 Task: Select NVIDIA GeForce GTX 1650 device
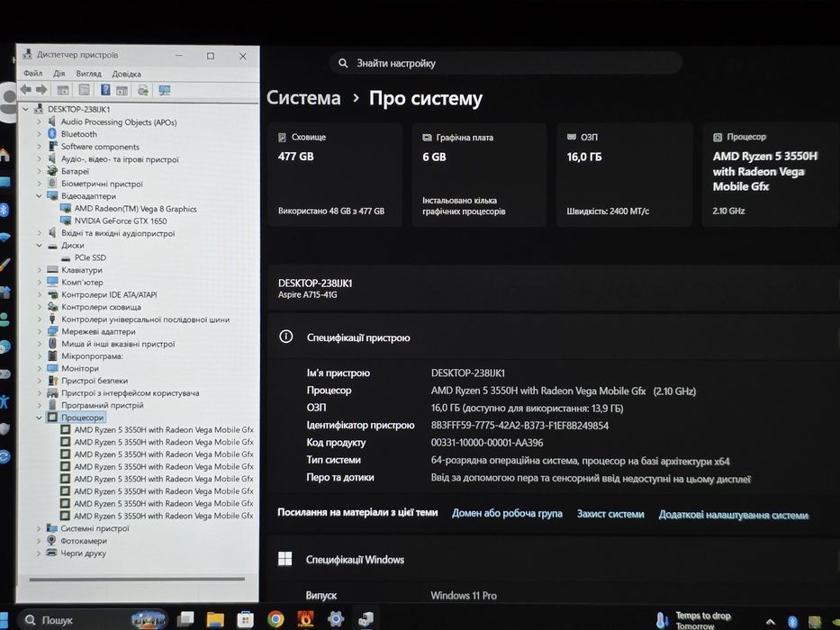tap(121, 220)
